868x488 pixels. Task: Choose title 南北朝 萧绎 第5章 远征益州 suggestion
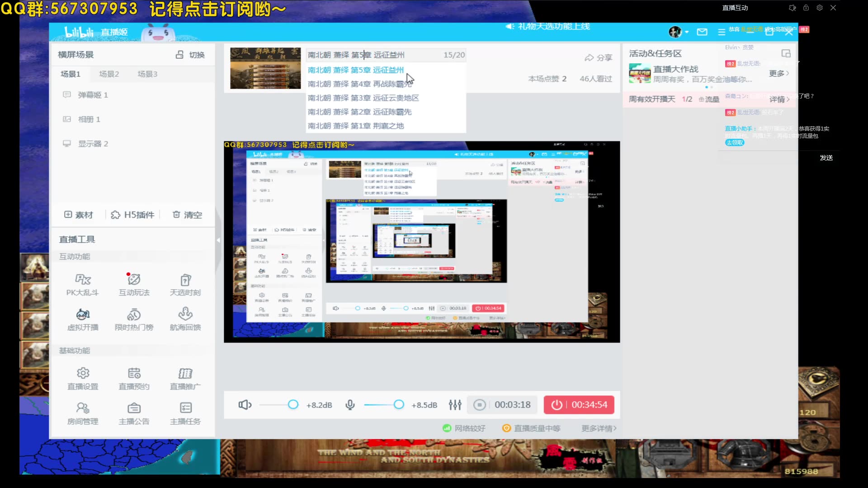tap(356, 70)
